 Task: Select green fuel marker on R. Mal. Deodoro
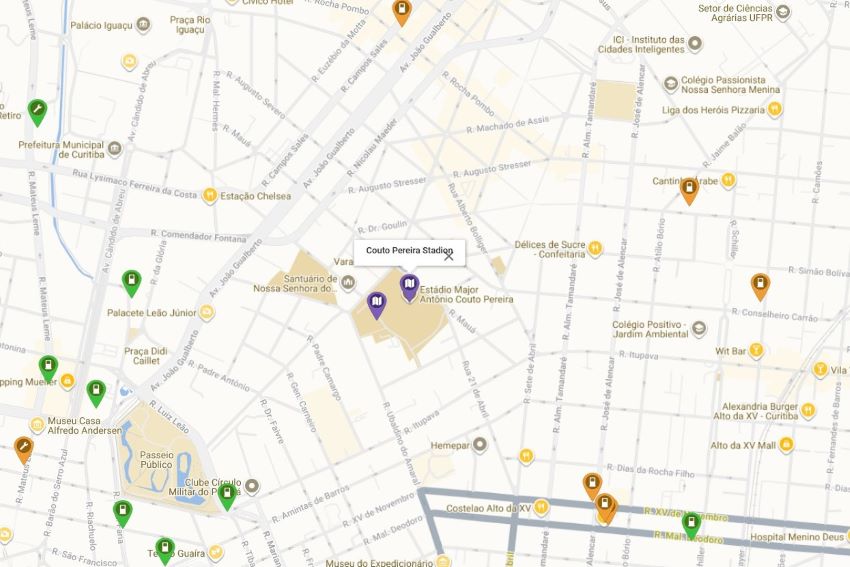(691, 526)
